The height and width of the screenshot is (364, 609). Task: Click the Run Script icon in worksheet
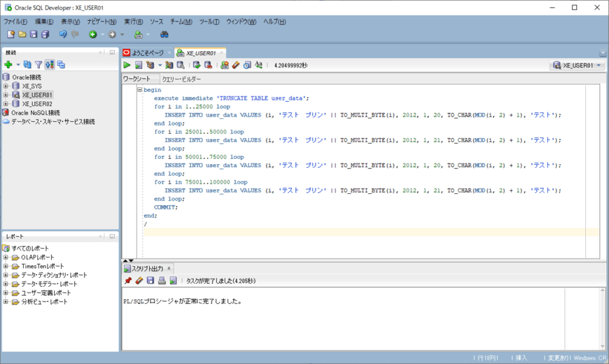(x=139, y=65)
